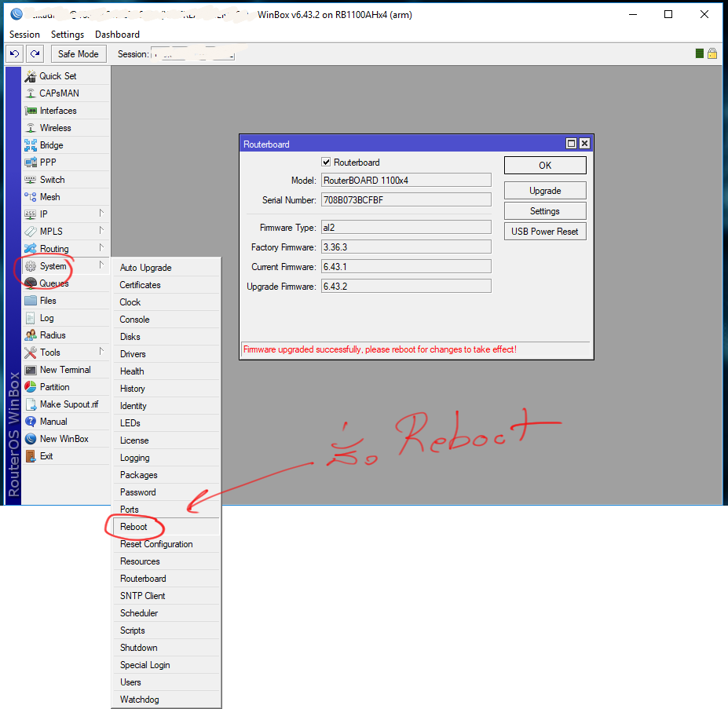Click USB Power Reset button

point(545,231)
